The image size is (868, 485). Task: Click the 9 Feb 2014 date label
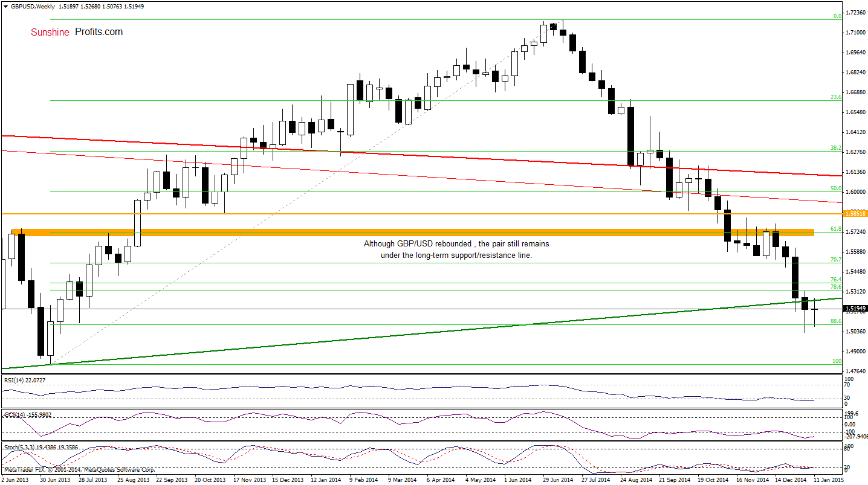point(364,480)
